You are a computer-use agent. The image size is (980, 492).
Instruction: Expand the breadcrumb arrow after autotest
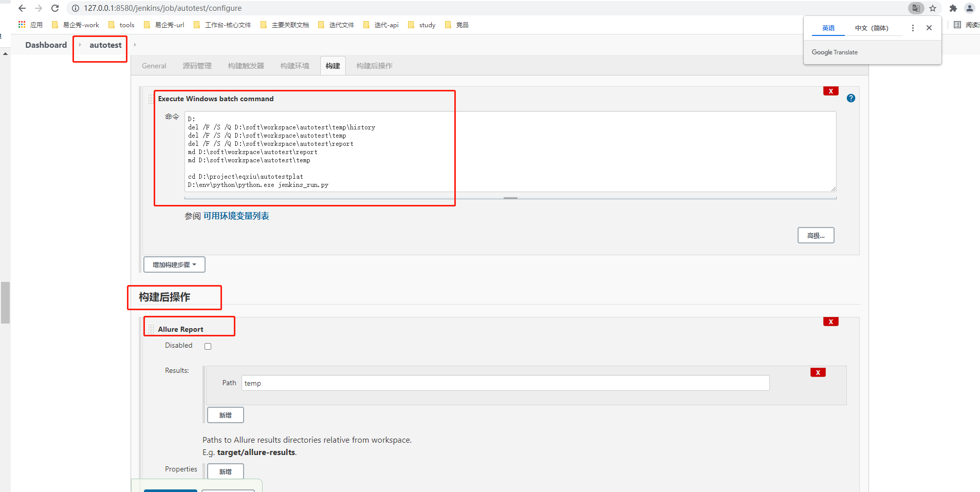[134, 45]
